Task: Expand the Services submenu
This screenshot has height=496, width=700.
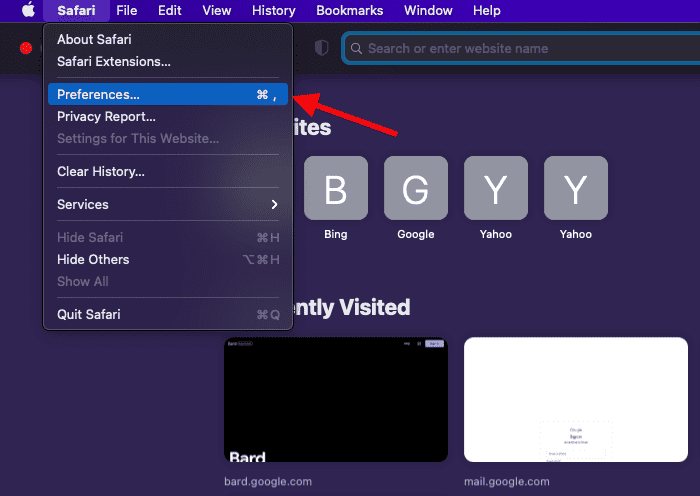Action: 168,204
